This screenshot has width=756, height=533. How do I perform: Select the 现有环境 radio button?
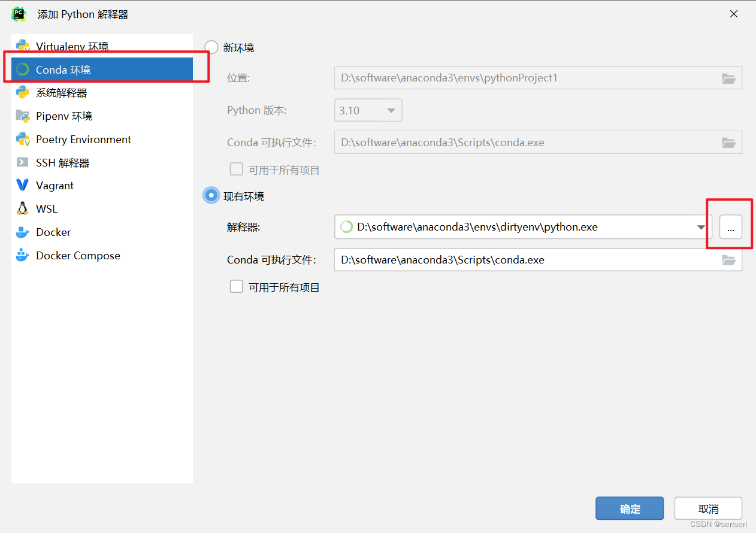coord(211,196)
